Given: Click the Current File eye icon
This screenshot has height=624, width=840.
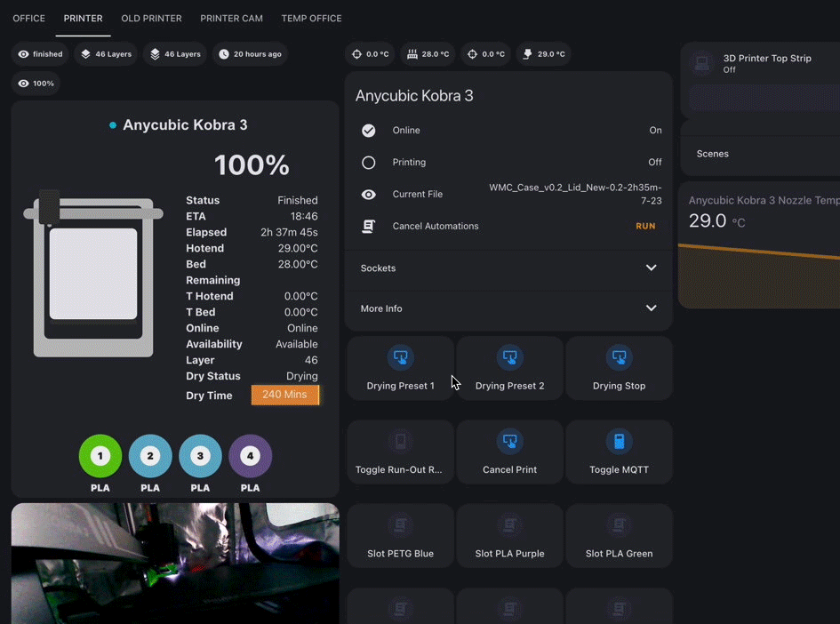Looking at the screenshot, I should (369, 195).
